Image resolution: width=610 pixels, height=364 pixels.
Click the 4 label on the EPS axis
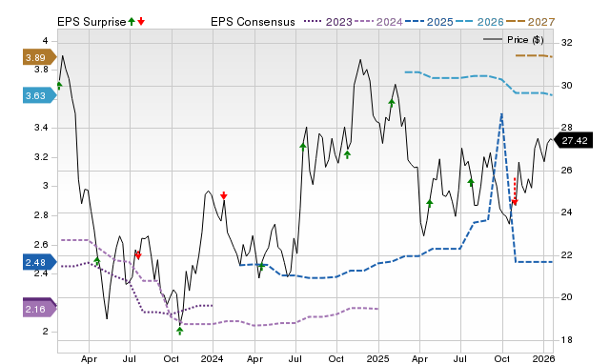coord(46,41)
